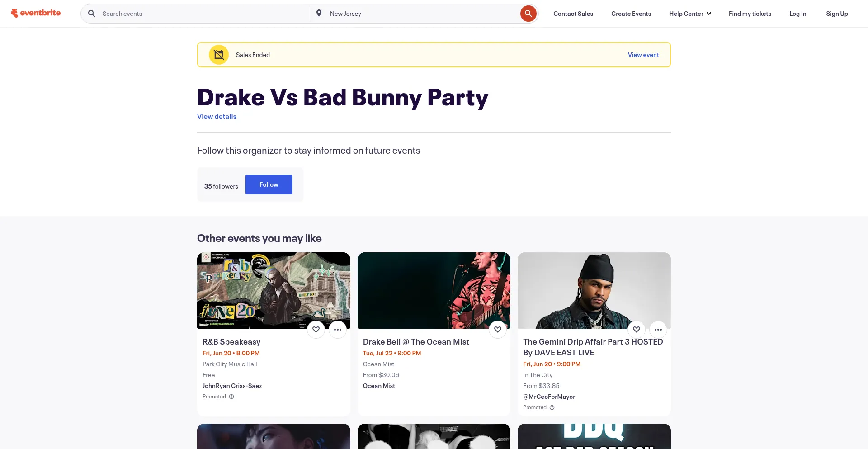The image size is (868, 449).
Task: Expand the Help Center dropdown
Action: [690, 14]
